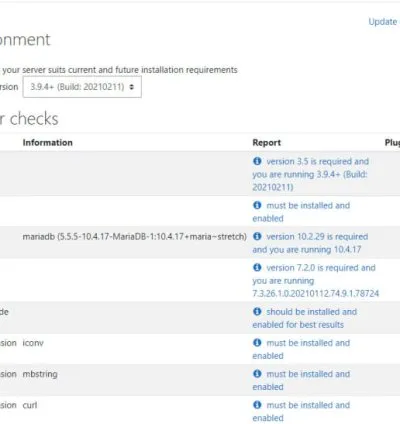Select the Information column header
400x424 pixels.
(x=48, y=143)
